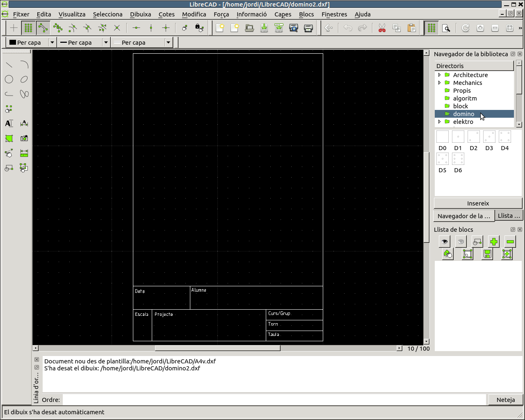Toggle snap center
Viewport: 525px width, 420px height.
[x=73, y=28]
